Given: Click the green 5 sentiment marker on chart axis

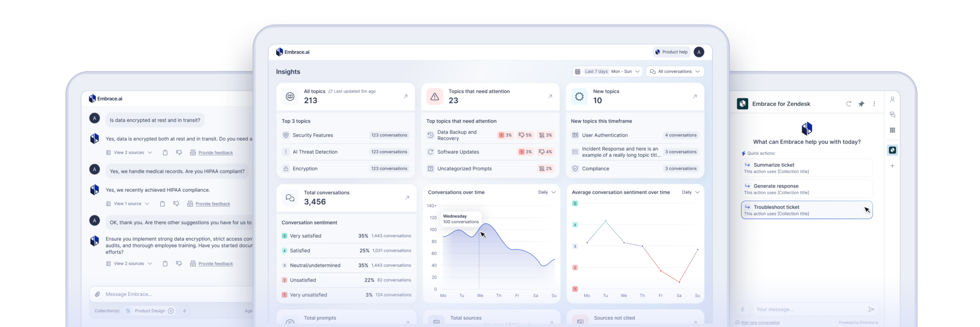Looking at the screenshot, I should coord(575,203).
